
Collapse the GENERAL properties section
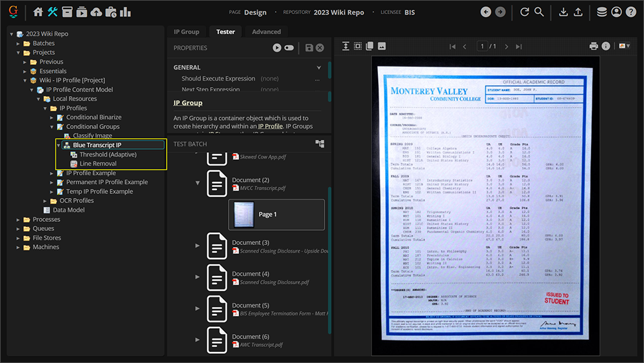pos(318,67)
